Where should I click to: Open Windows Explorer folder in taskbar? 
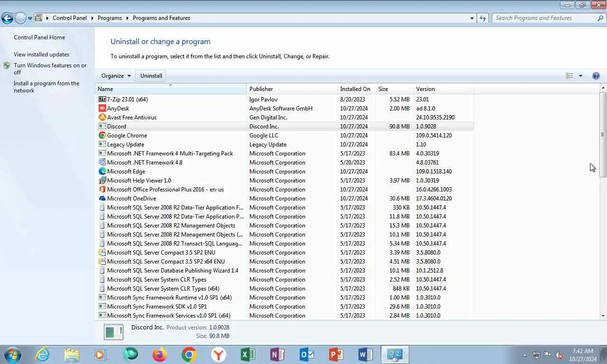point(72,355)
